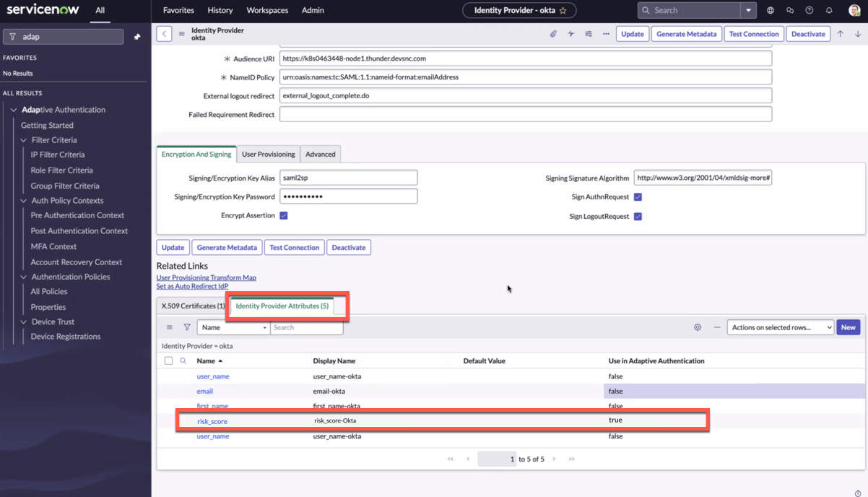Open the All menu

100,11
